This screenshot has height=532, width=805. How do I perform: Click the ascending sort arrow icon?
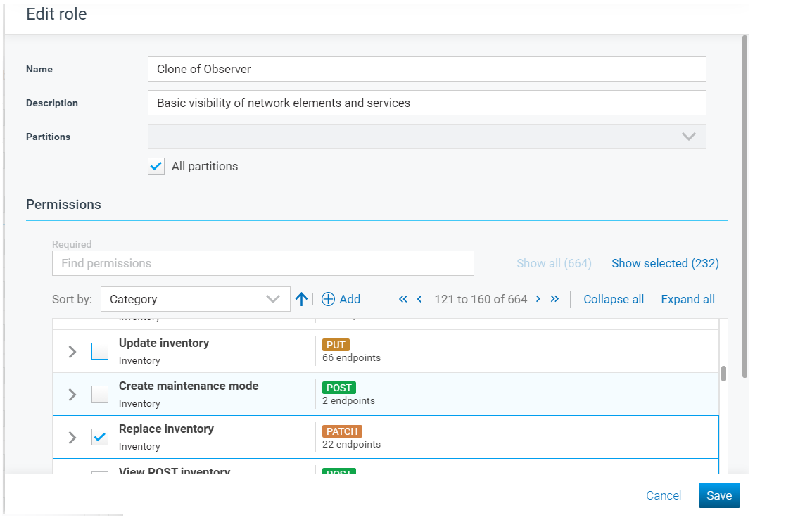[x=301, y=299]
